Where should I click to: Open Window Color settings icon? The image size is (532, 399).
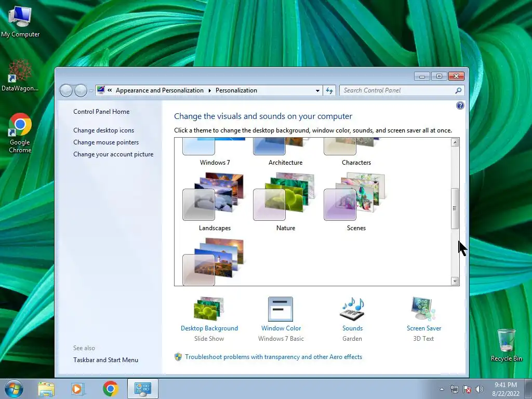point(281,309)
